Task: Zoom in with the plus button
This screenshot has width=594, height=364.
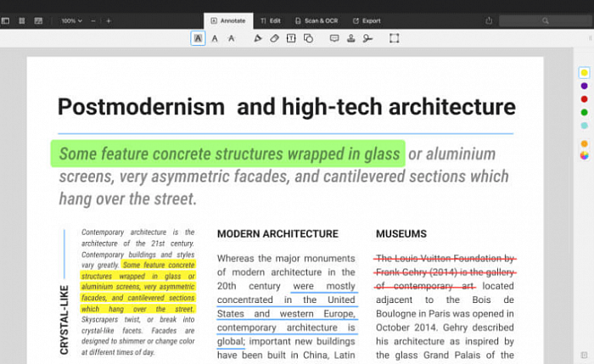Action: (109, 21)
